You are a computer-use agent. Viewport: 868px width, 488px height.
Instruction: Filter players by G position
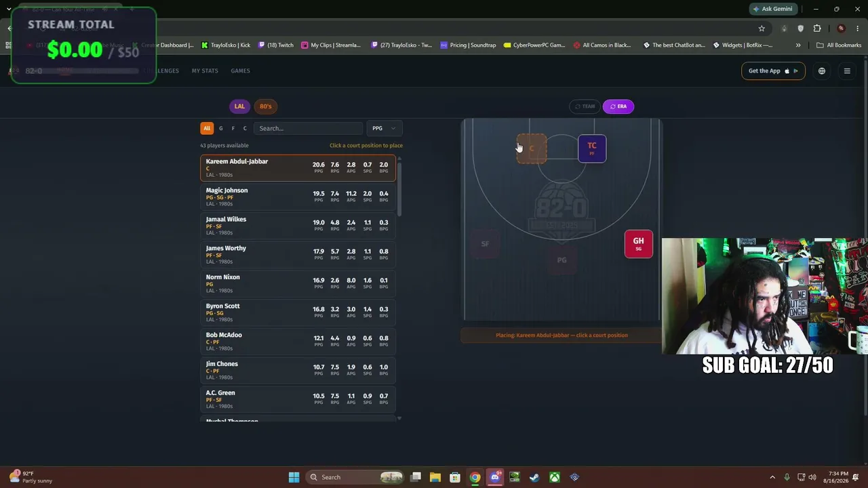(x=220, y=128)
